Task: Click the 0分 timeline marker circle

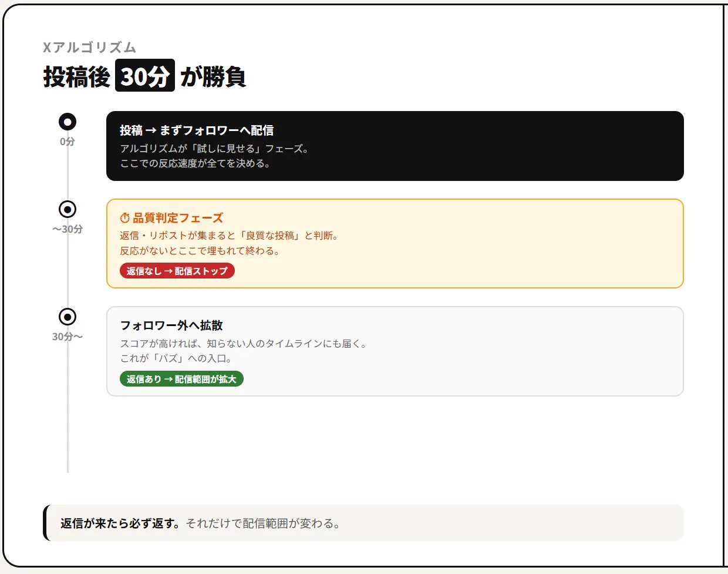Action: pyautogui.click(x=68, y=122)
